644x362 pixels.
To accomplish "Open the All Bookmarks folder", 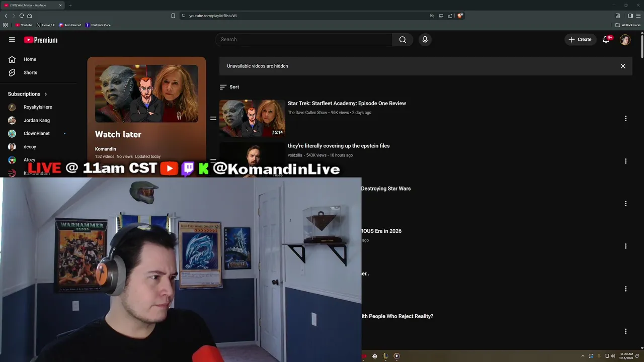I will (x=628, y=25).
